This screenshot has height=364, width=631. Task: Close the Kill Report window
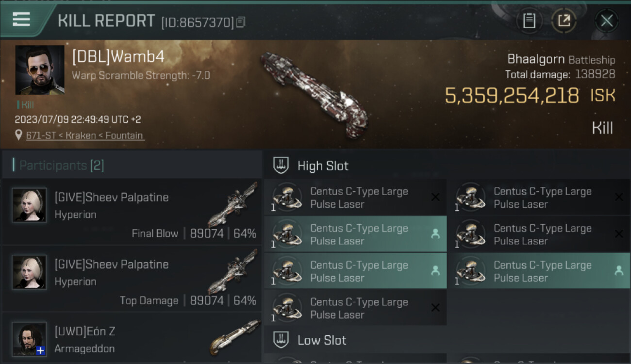click(606, 21)
